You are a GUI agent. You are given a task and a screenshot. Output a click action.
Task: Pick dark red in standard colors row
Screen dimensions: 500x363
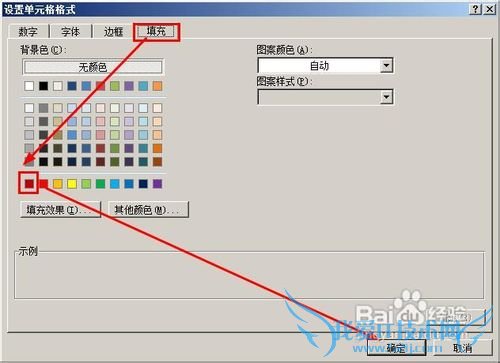[x=29, y=184]
